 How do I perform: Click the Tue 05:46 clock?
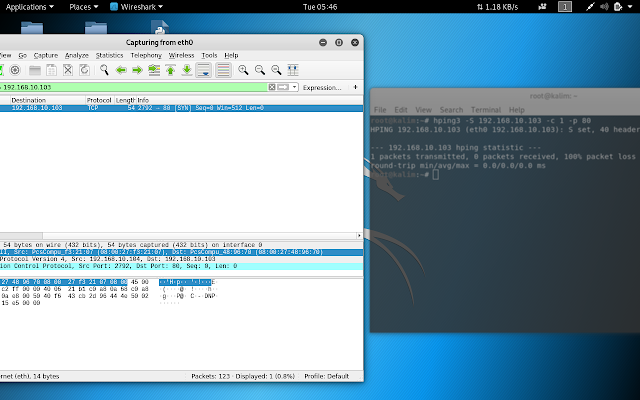coord(320,7)
